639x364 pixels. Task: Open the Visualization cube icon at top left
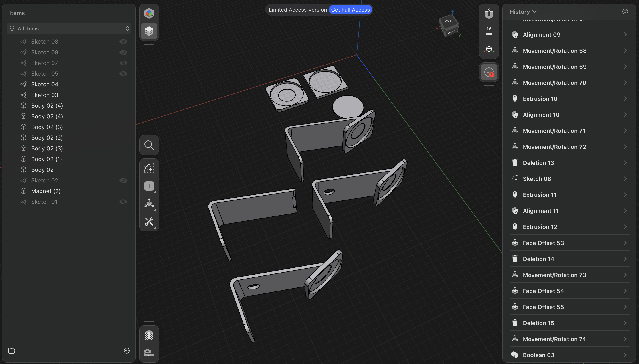coord(149,13)
